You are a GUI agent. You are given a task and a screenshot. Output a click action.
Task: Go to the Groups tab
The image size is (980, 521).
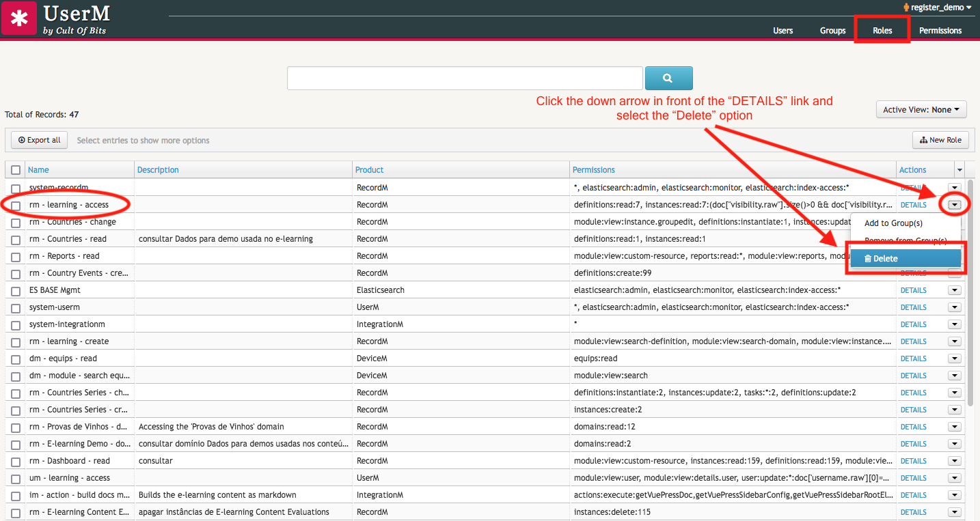[x=832, y=31]
